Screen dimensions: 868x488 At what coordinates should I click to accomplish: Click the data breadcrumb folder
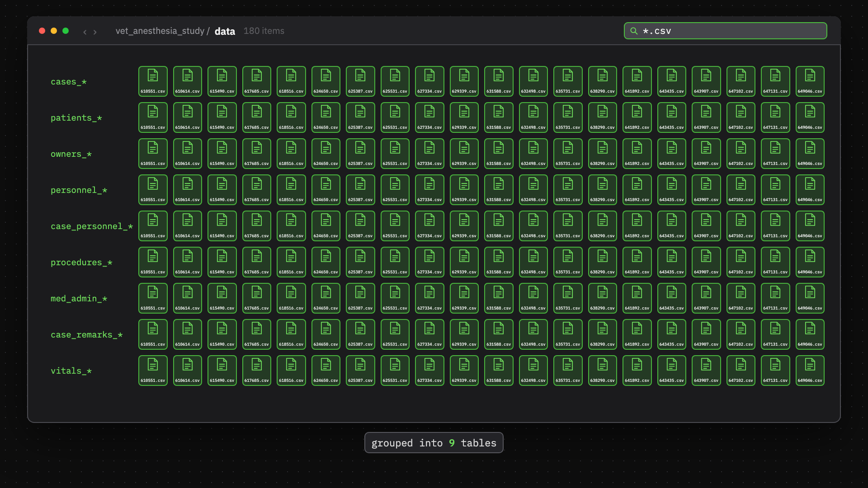point(225,31)
